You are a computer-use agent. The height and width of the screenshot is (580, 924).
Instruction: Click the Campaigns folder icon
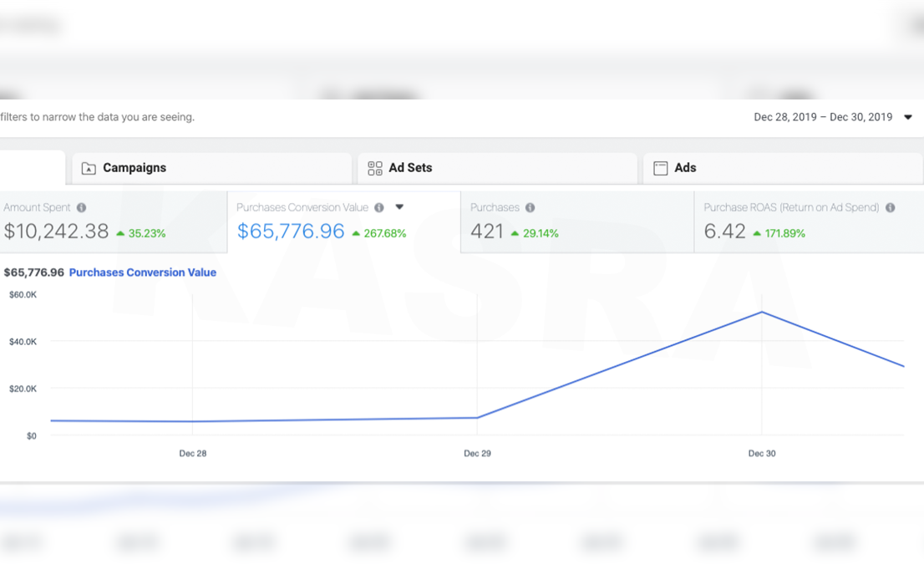[x=89, y=168]
